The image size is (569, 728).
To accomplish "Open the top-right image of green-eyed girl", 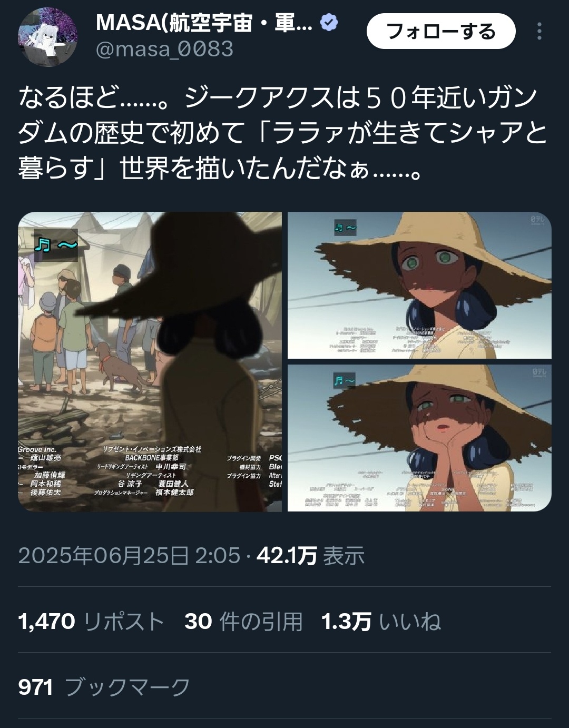I will point(419,286).
